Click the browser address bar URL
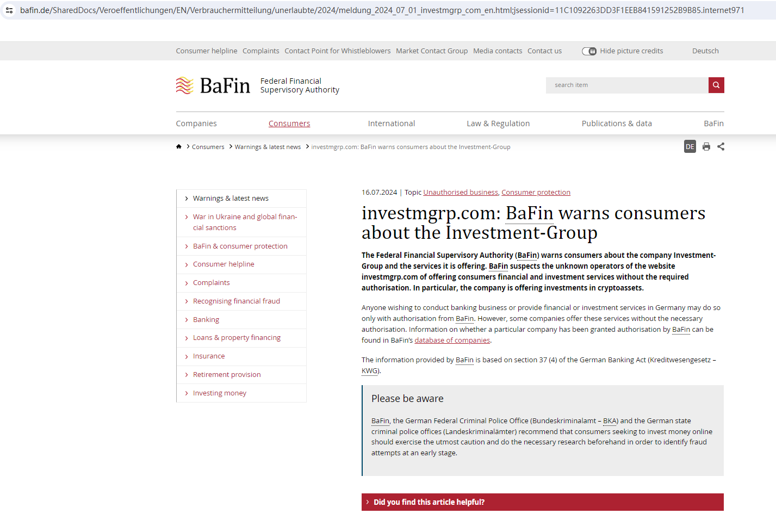 (382, 10)
